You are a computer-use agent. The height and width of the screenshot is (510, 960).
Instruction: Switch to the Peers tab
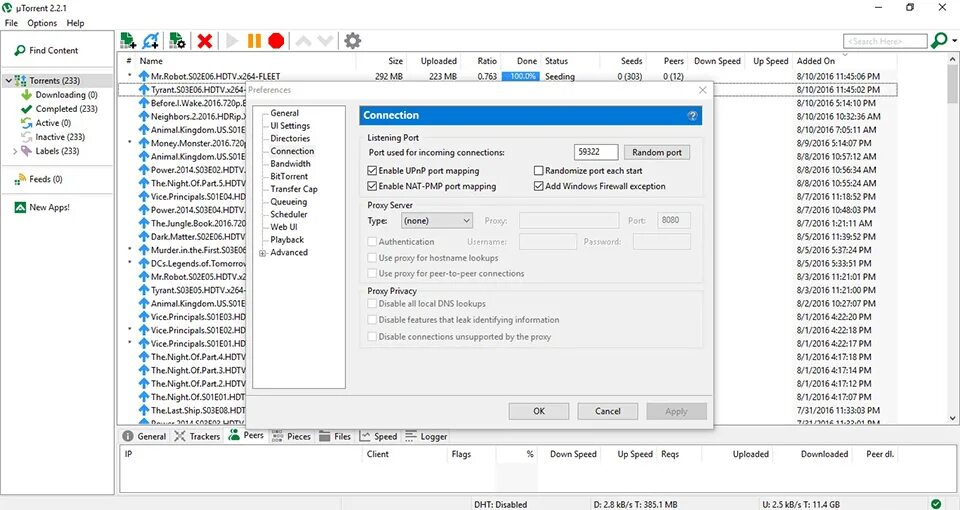pos(246,435)
